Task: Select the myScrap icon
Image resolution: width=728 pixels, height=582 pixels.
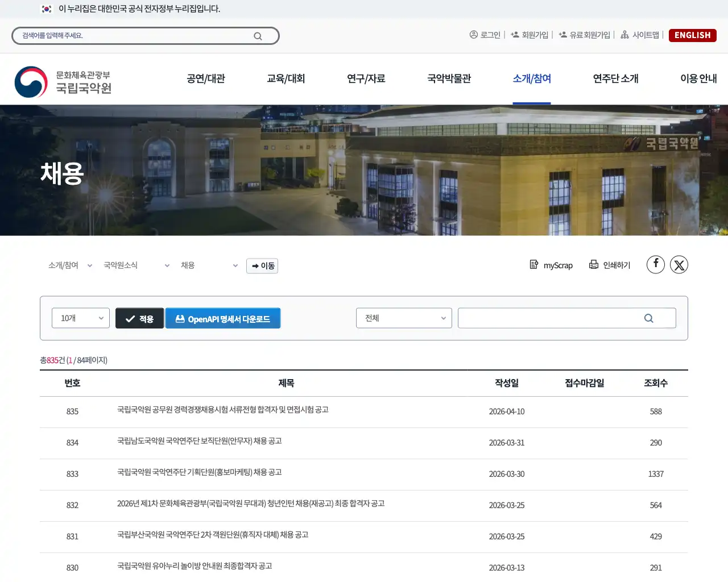Action: 534,264
